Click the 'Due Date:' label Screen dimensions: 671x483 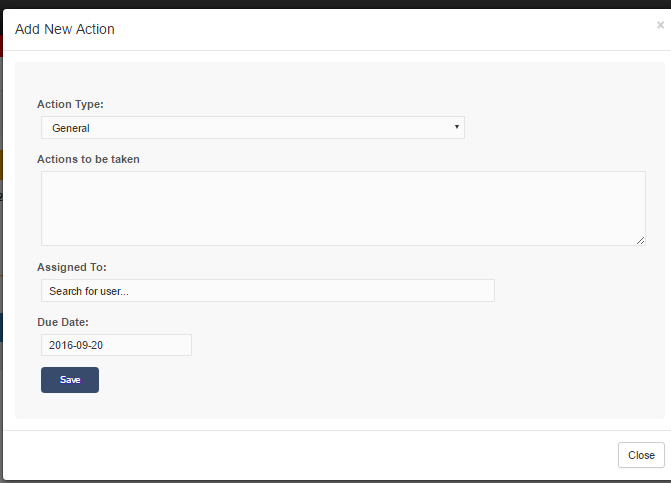pyautogui.click(x=63, y=322)
